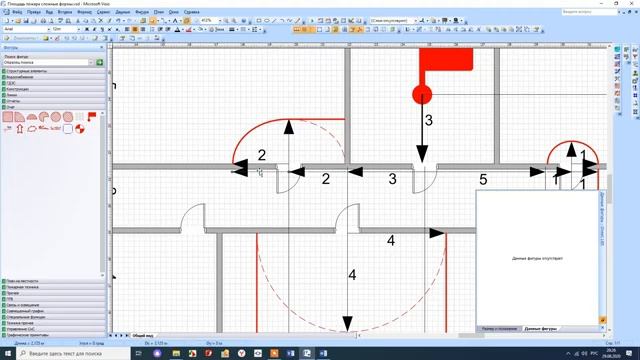Pick the semicircle fire area stencil shape
The image size is (640, 360).
[x=32, y=117]
